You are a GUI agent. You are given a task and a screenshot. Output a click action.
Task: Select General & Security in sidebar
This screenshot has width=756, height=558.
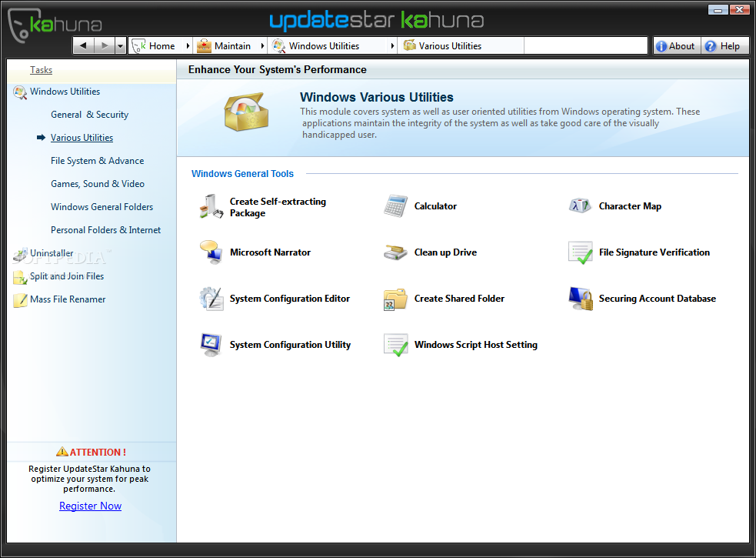pos(90,115)
